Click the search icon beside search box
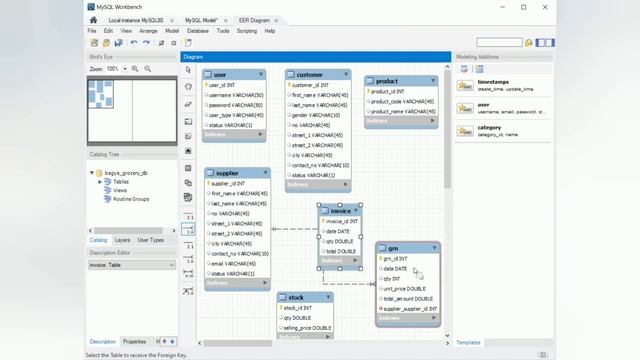 pyautogui.click(x=529, y=42)
